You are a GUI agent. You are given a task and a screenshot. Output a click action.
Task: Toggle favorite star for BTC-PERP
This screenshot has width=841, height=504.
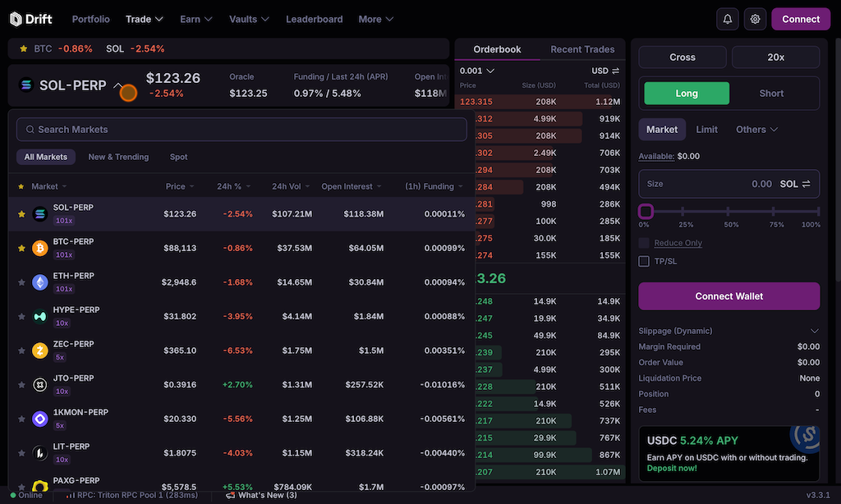click(22, 248)
